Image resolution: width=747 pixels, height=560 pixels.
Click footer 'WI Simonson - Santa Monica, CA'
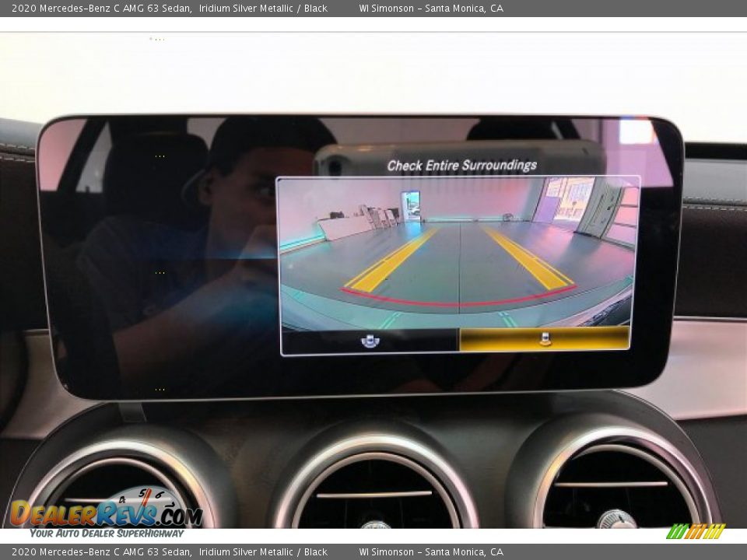point(431,552)
